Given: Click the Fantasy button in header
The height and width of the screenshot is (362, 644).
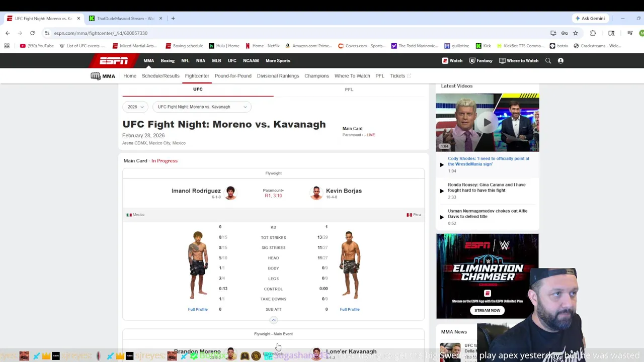Looking at the screenshot, I should click(480, 61).
